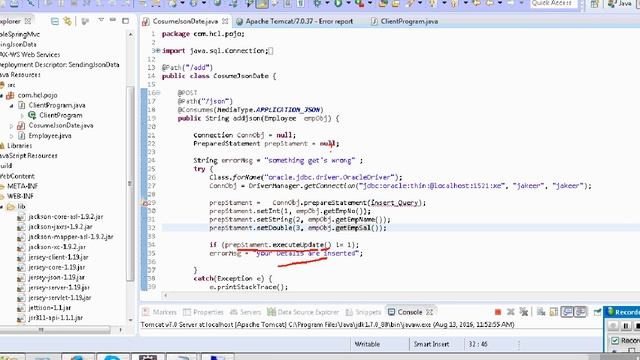Select jersey-servlet-1.19.jar

point(60,298)
